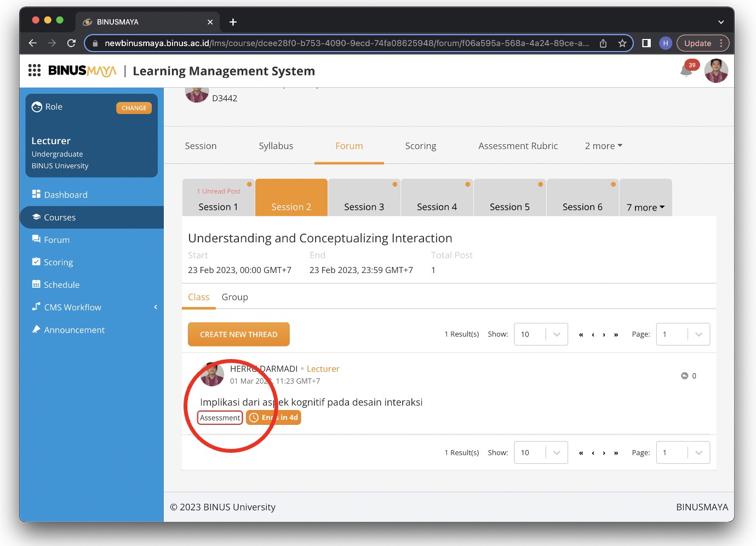The width and height of the screenshot is (756, 546).
Task: Expand the 7 more sessions dropdown
Action: pos(645,207)
